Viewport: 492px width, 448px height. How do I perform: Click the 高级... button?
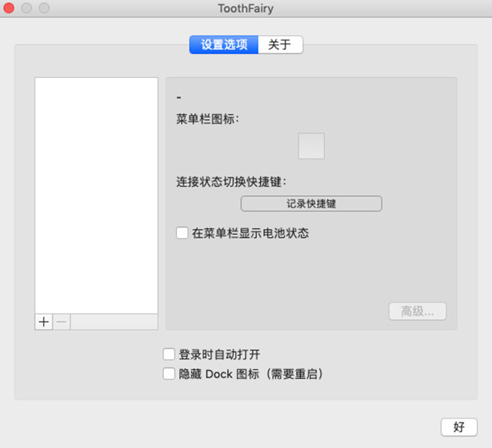tap(417, 311)
